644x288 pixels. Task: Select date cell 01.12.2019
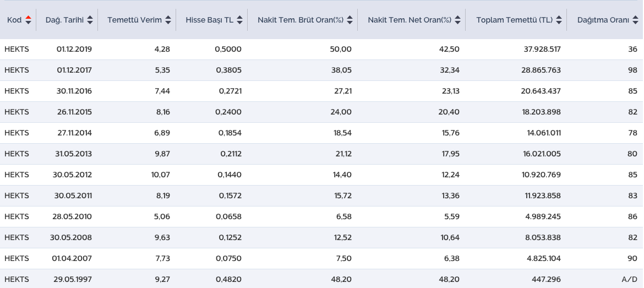point(74,50)
